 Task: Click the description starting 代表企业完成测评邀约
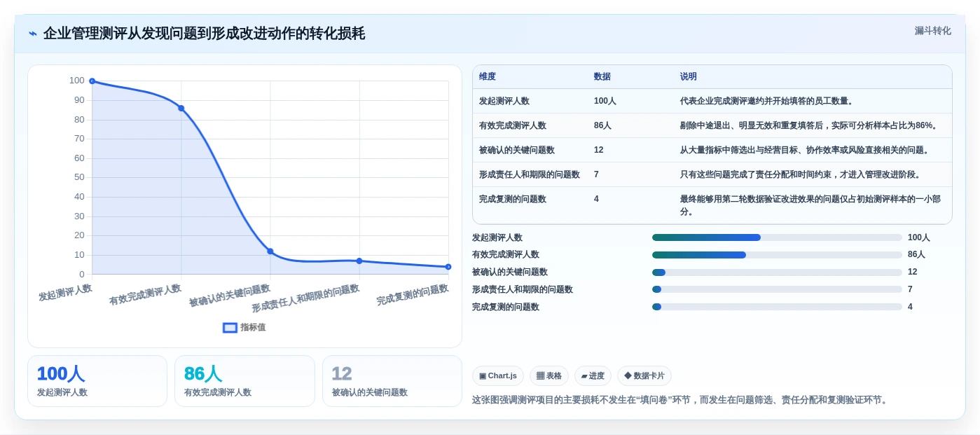pos(767,101)
